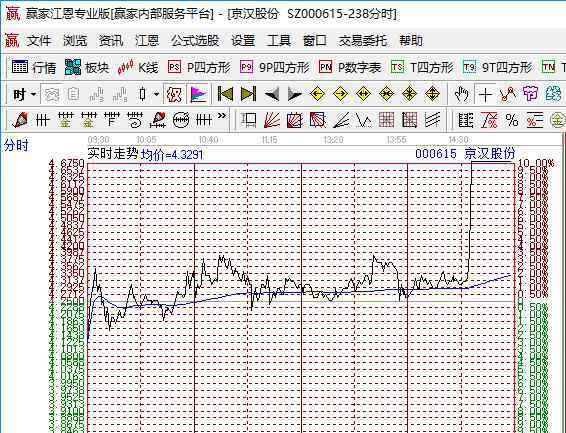Screen dimensions: 566x433
Task: Click the red percent retracement lines icon
Action: pos(489,120)
